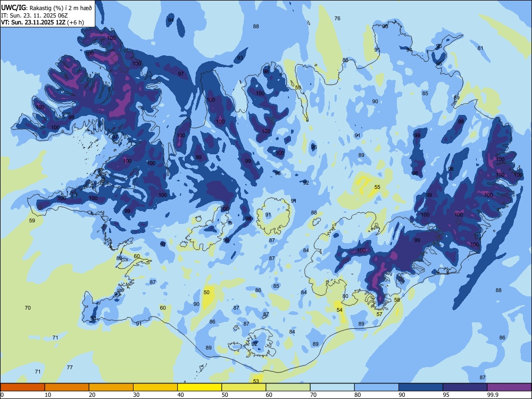Click the title 'UWC/IG: Rakastig (%) í 2 m hæð'
Viewport: 532px width, 399px height.
click(x=46, y=8)
